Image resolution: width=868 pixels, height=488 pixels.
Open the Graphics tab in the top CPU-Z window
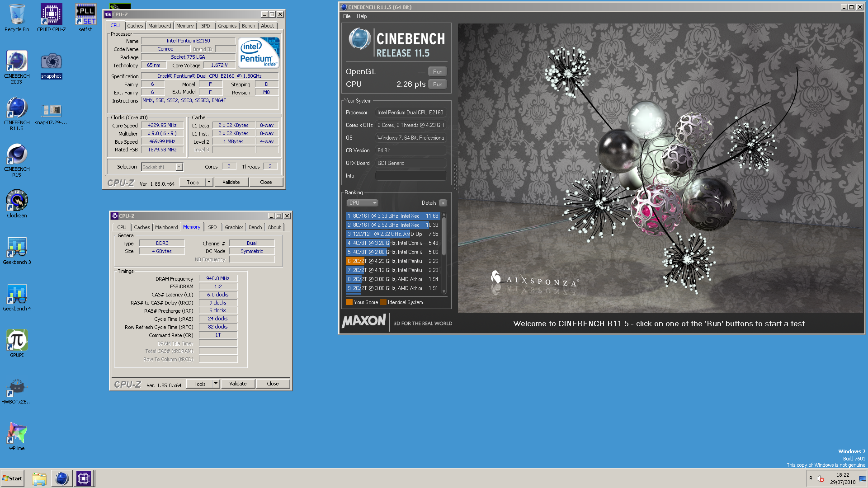pyautogui.click(x=227, y=26)
